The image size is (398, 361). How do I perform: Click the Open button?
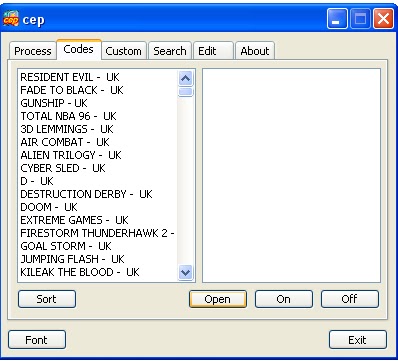point(218,299)
